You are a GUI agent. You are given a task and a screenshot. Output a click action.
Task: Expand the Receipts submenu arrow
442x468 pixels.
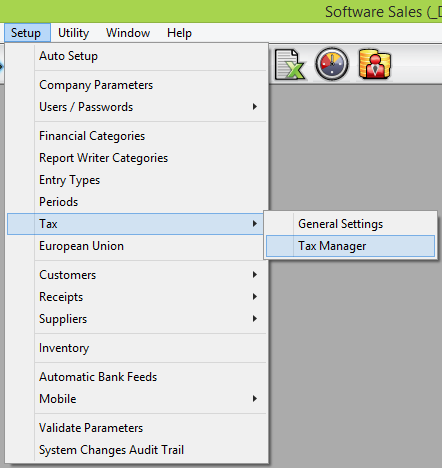(255, 297)
